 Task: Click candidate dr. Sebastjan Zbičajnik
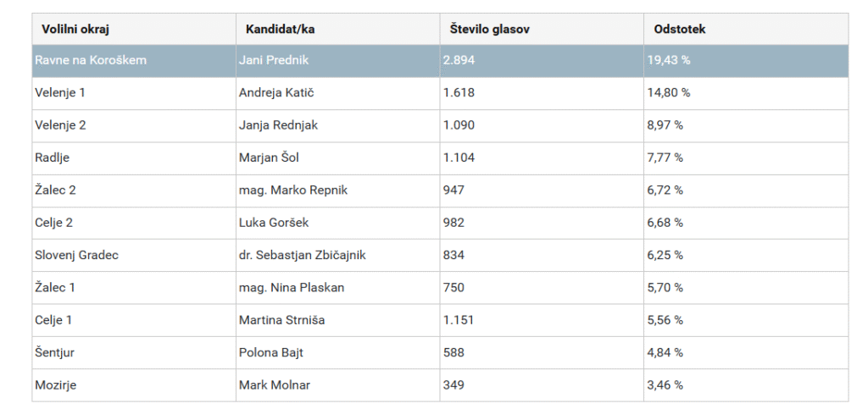pyautogui.click(x=303, y=255)
